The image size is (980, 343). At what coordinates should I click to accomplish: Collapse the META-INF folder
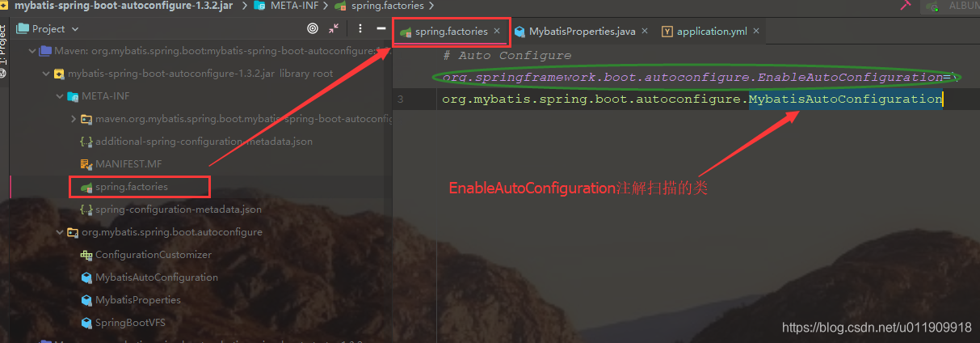click(60, 96)
